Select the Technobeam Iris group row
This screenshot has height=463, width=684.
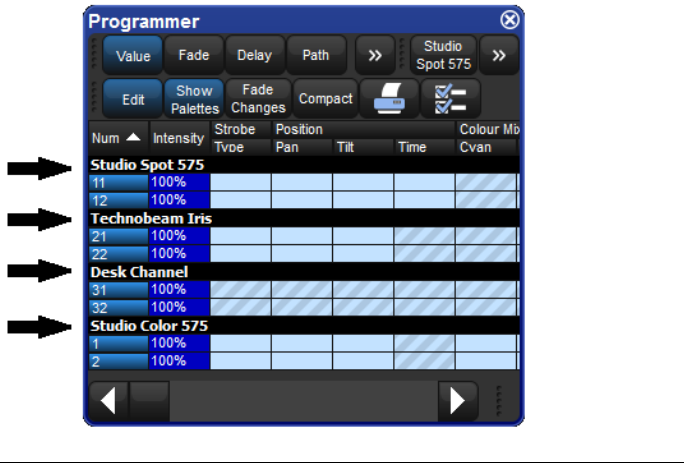304,218
